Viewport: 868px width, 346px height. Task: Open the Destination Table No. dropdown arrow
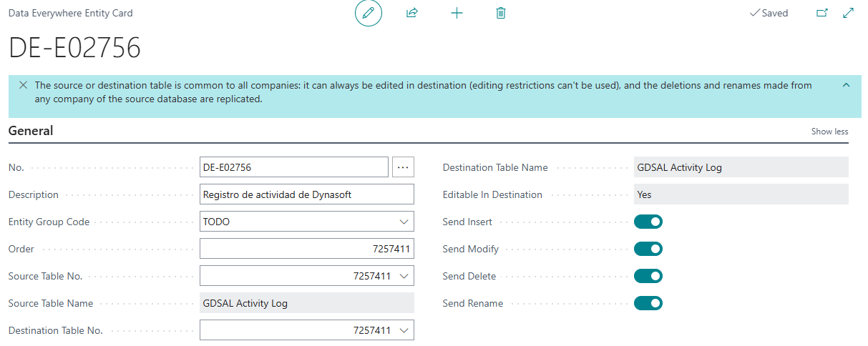coord(404,330)
